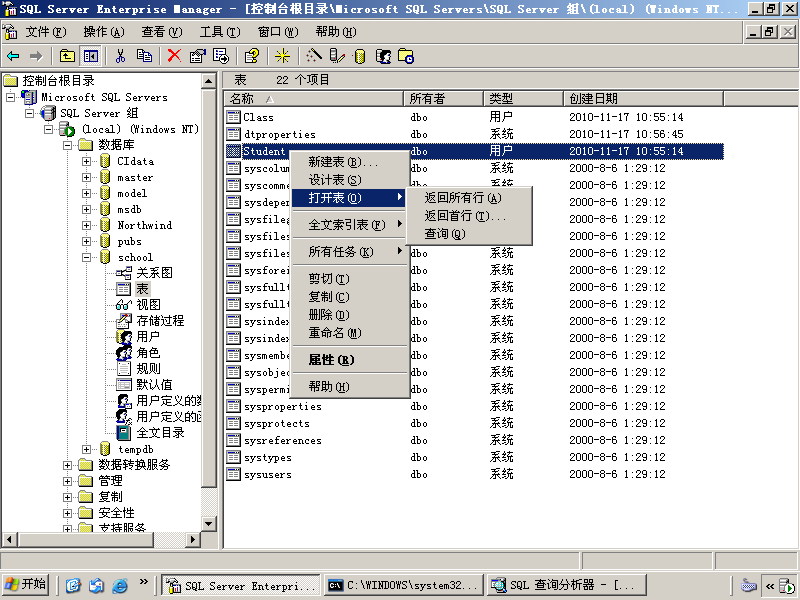Viewport: 800px width, 600px height.
Task: Expand the Northwind database
Action: point(86,226)
